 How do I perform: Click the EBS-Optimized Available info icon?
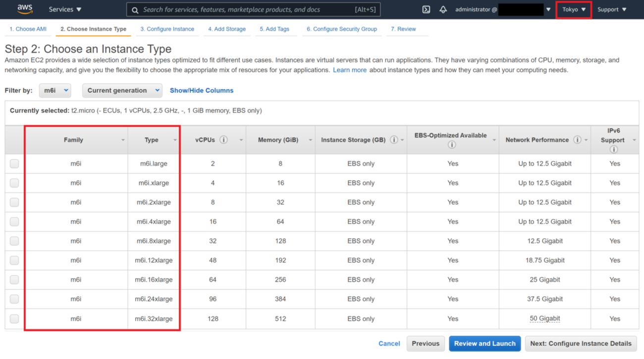[x=452, y=145]
